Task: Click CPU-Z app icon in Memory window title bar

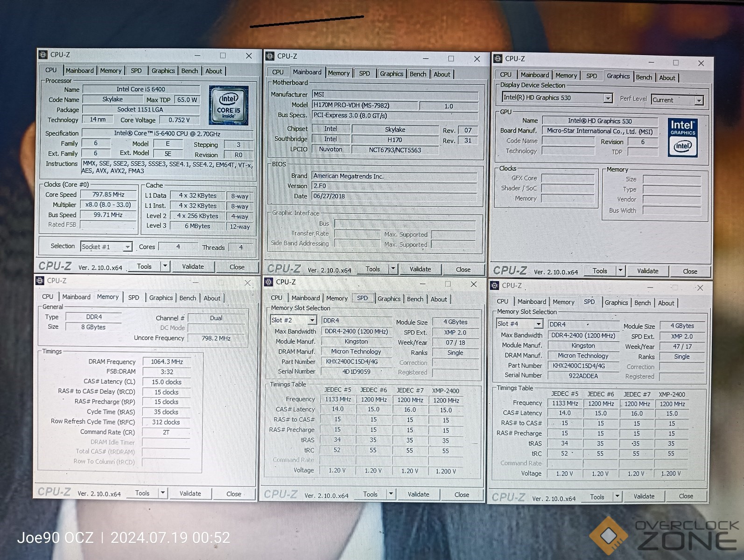Action: (39, 280)
